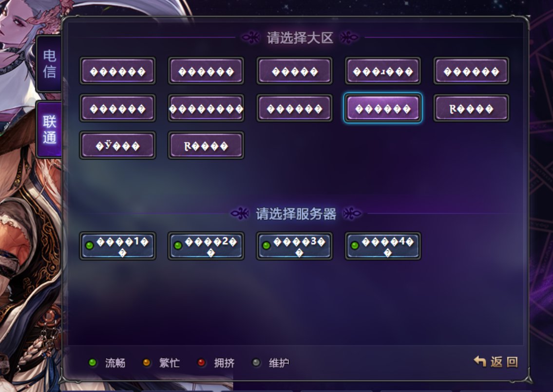
Task: Select server number 1 with green status
Action: pyautogui.click(x=117, y=246)
